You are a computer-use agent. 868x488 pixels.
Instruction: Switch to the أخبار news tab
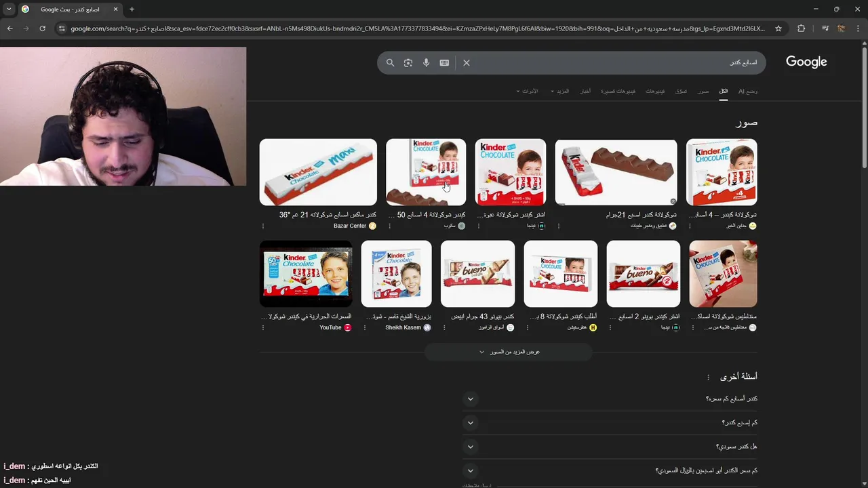tap(585, 91)
